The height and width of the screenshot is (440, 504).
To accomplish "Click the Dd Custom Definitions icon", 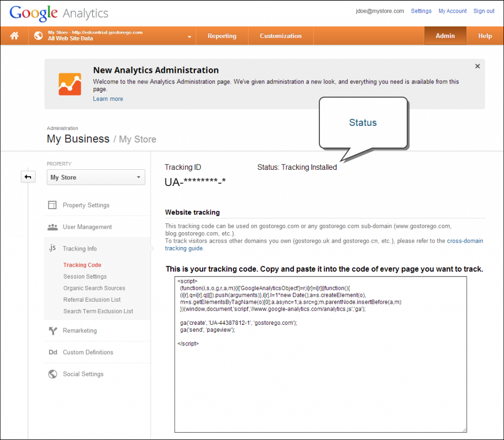I will [53, 352].
